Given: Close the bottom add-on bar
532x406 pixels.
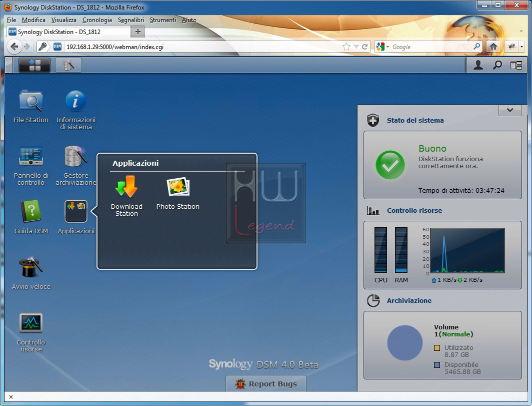Looking at the screenshot, I should pyautogui.click(x=11, y=397).
